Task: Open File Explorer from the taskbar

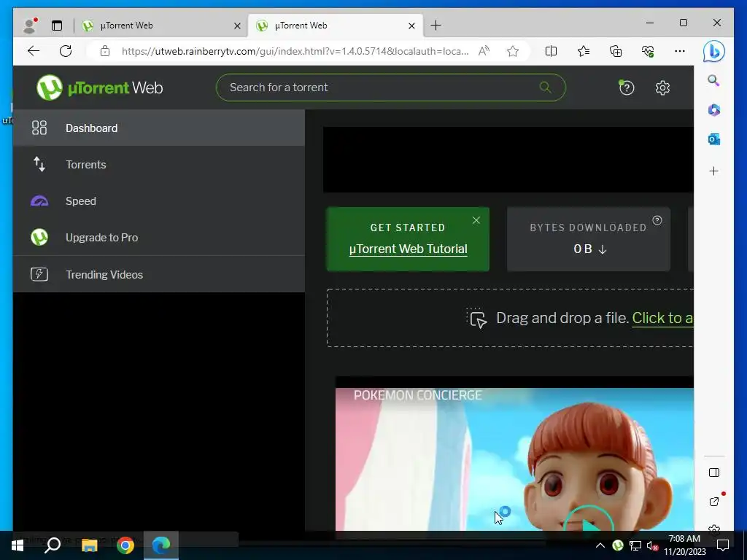Action: point(89,545)
